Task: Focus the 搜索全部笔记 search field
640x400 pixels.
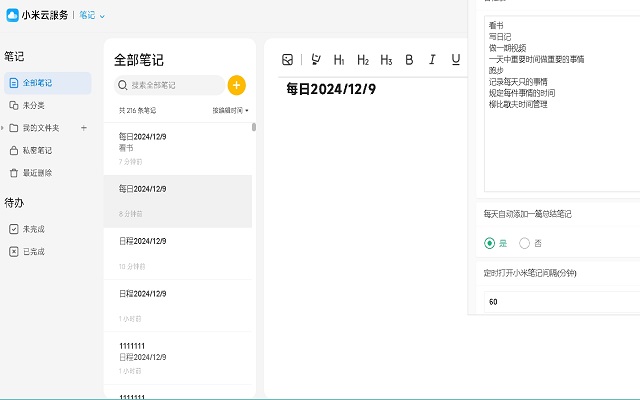Action: tap(169, 85)
